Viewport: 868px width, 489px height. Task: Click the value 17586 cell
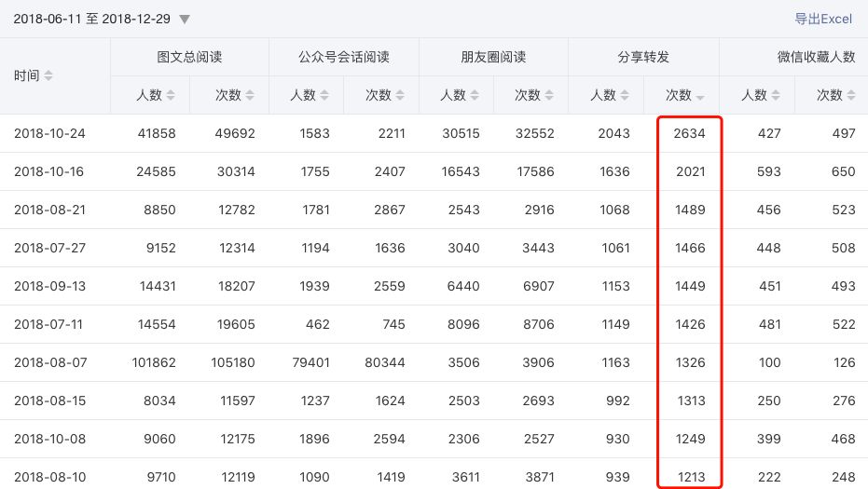click(535, 171)
